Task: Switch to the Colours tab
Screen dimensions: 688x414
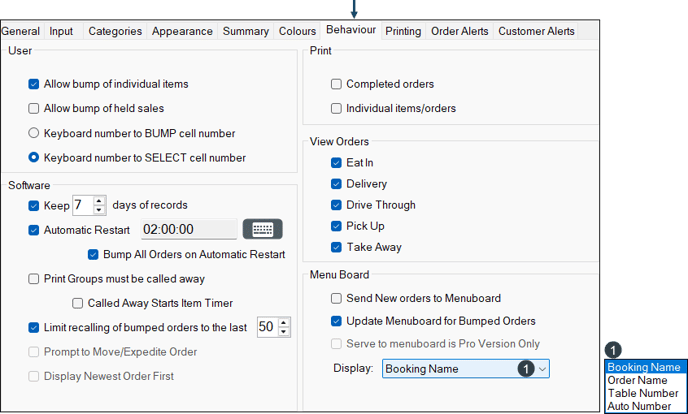Action: [297, 31]
